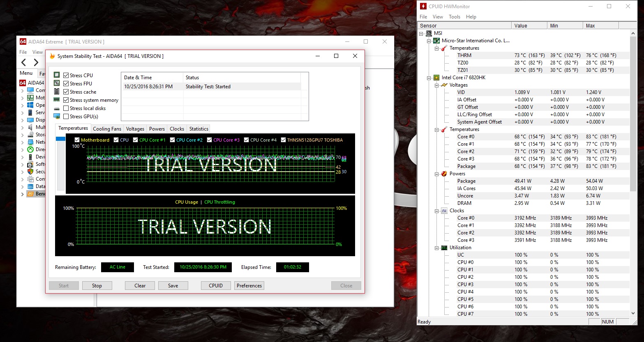
Task: Toggle the CPU Core #1 graph checkbox
Action: tap(135, 140)
